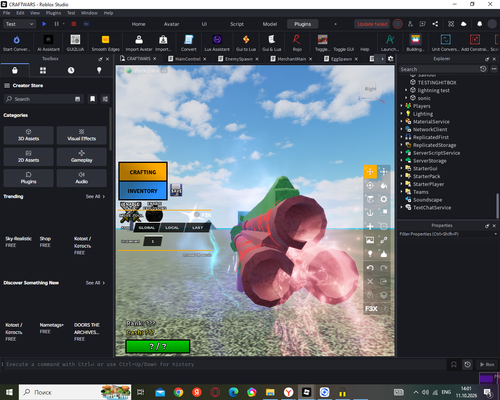Viewport: 500px width, 400px height.
Task: Switch to the Home ribbon tab
Action: 138,24
